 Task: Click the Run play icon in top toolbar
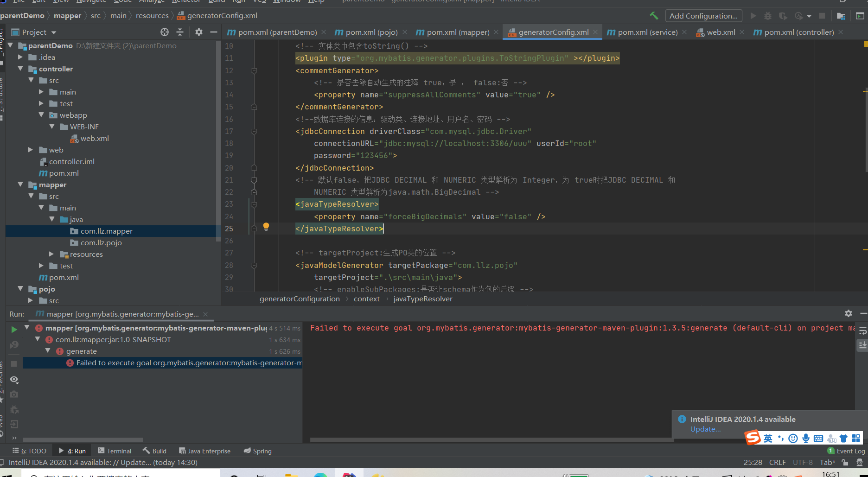coord(753,16)
